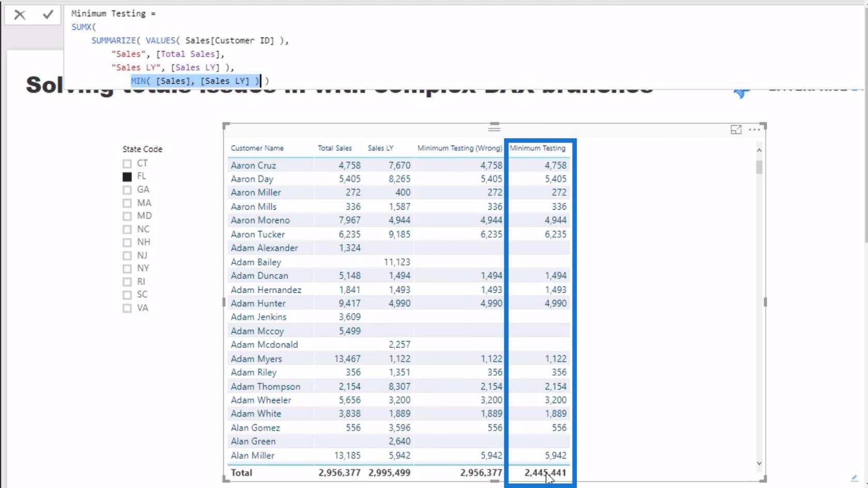Tick the MD state checkbox
This screenshot has height=488, width=868.
[127, 216]
